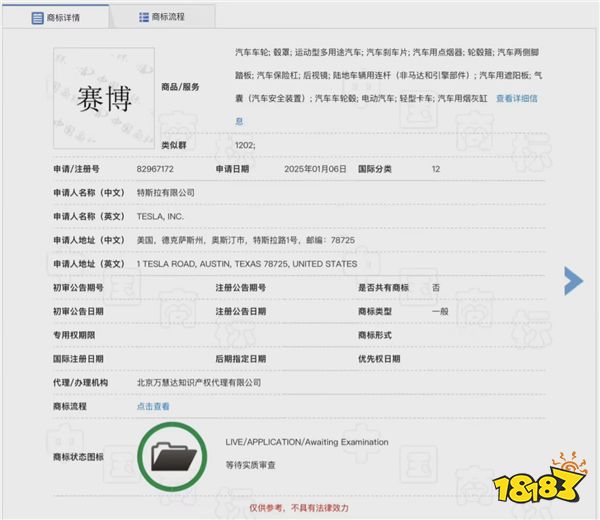Click the 申请/注册号 label

pyautogui.click(x=76, y=169)
